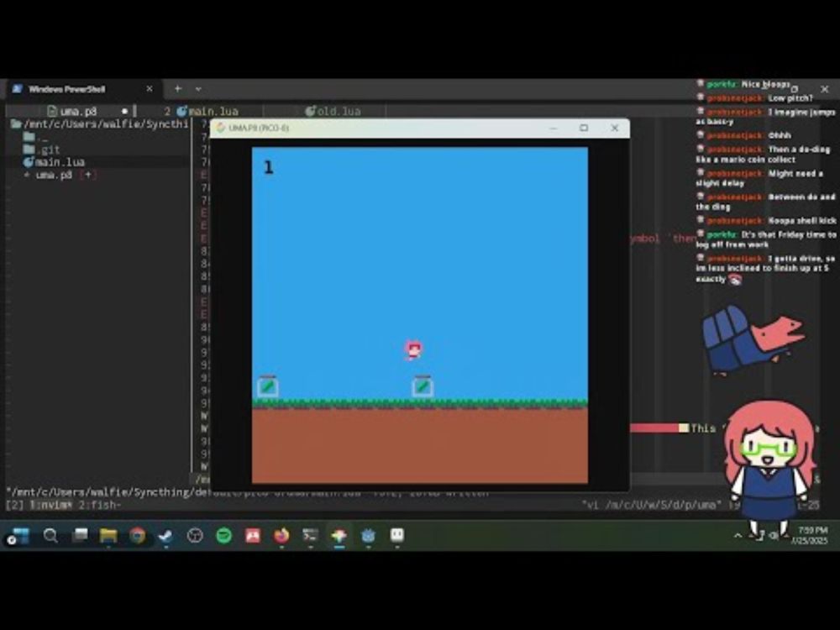This screenshot has width=840, height=630.
Task: Click the snake mascot overlay image
Action: (753, 339)
